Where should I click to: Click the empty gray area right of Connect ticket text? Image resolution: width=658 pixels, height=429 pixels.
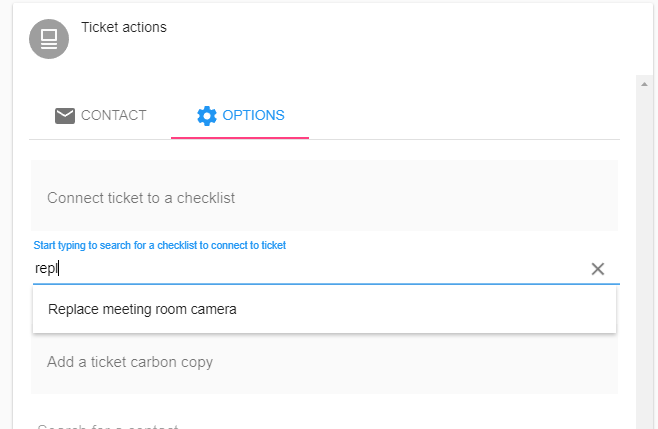pyautogui.click(x=426, y=196)
